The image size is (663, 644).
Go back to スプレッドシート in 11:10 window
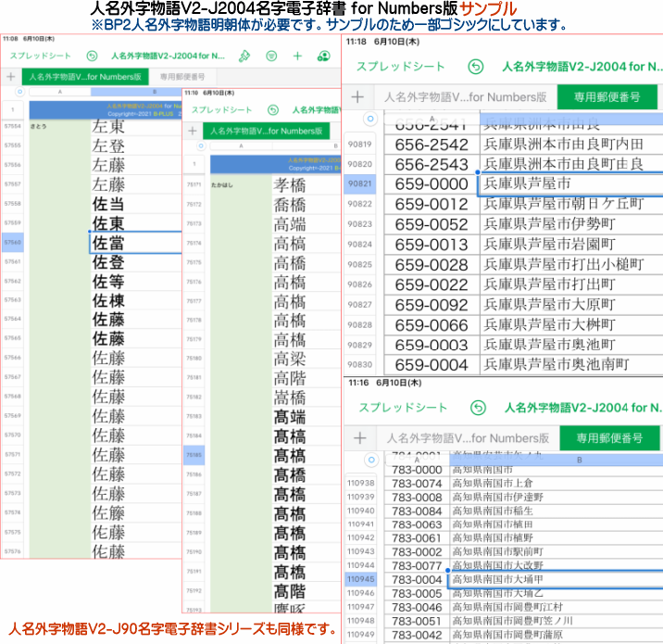click(221, 110)
